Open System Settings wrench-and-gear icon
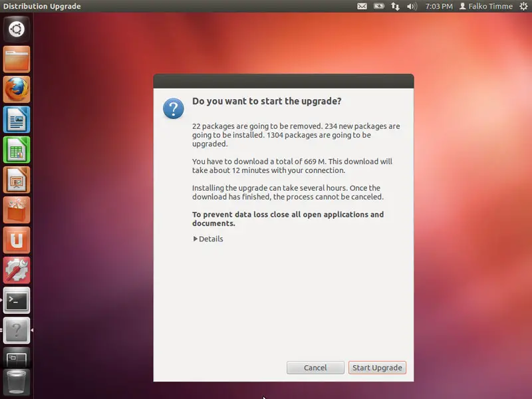The width and height of the screenshot is (532, 399). pos(17,271)
